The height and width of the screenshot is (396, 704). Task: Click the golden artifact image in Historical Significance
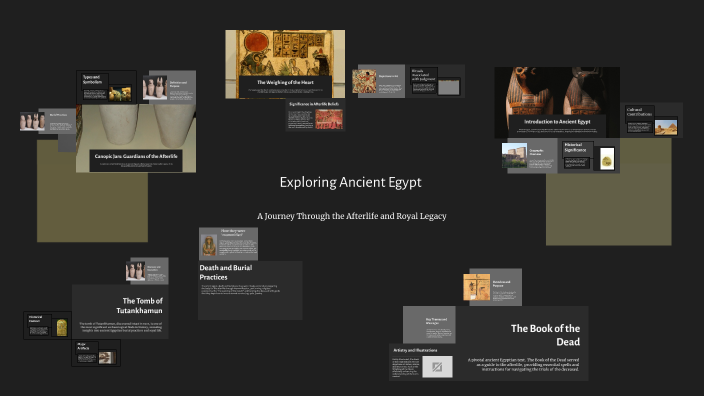607,159
